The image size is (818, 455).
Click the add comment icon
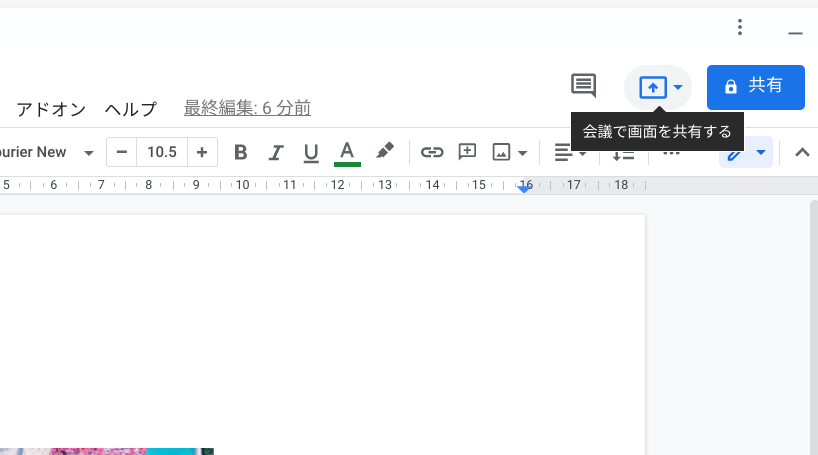click(x=467, y=152)
